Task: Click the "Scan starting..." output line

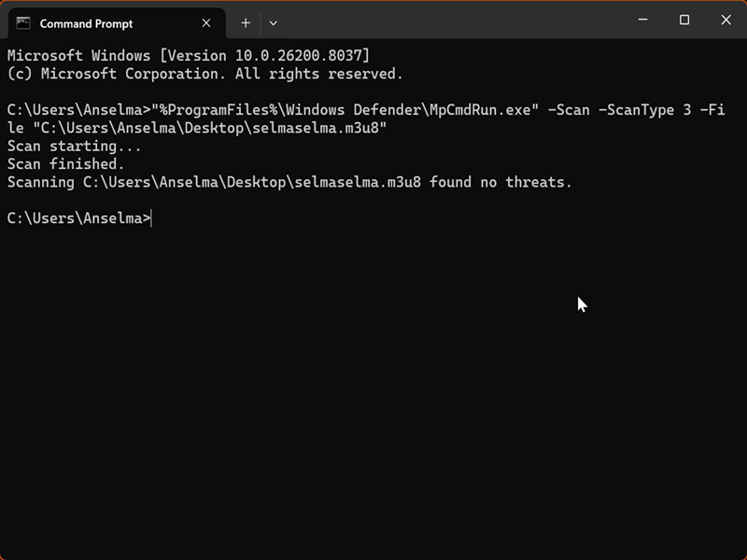Action: 75,147
